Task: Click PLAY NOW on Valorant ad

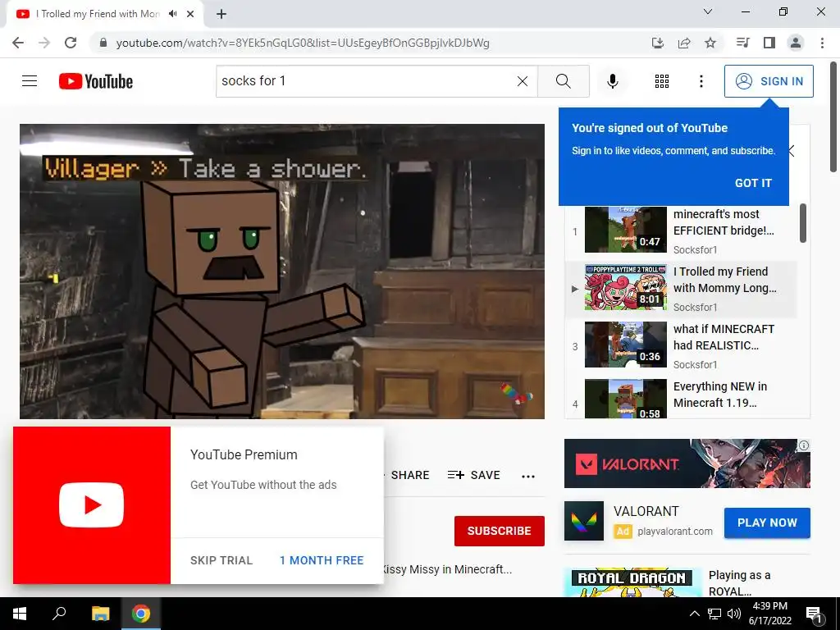Action: tap(767, 523)
